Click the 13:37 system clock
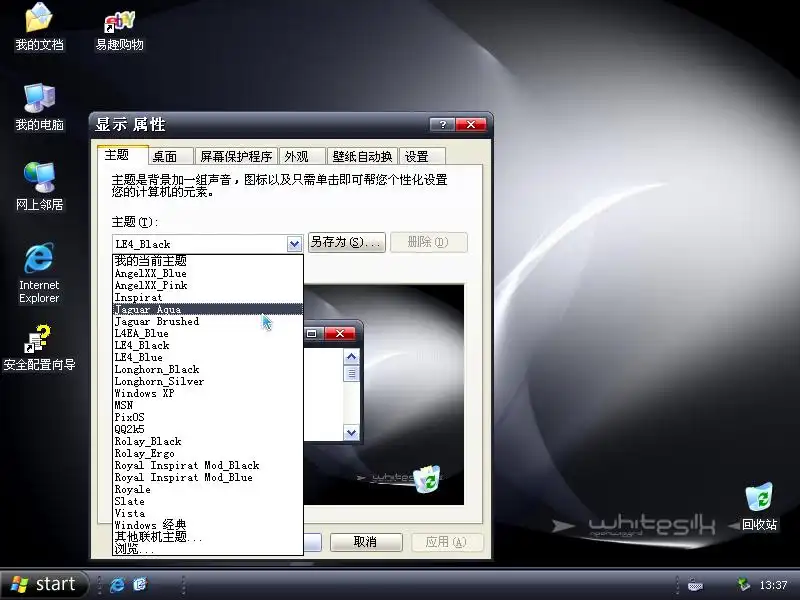800x600 pixels. [x=773, y=585]
